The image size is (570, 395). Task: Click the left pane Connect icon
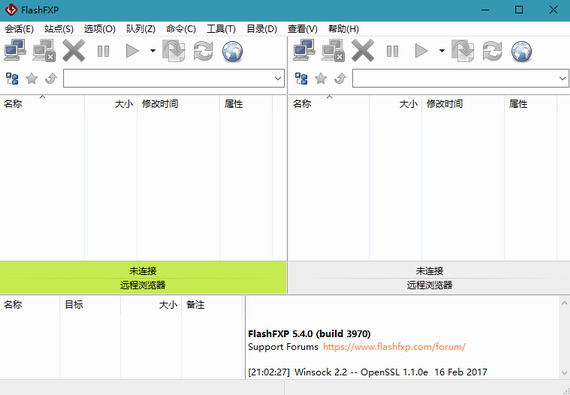tap(15, 51)
